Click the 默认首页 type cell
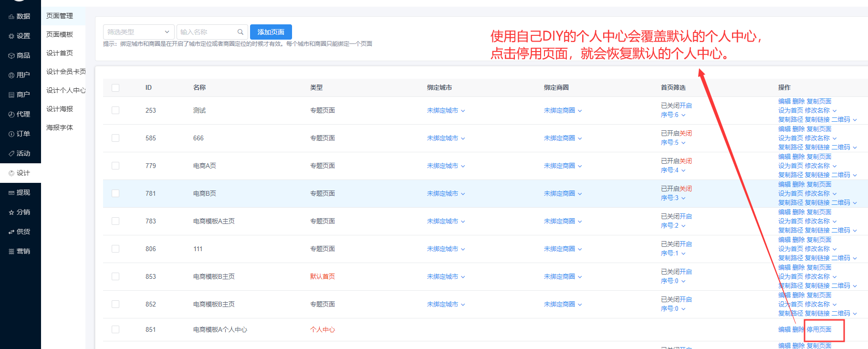 pyautogui.click(x=323, y=276)
